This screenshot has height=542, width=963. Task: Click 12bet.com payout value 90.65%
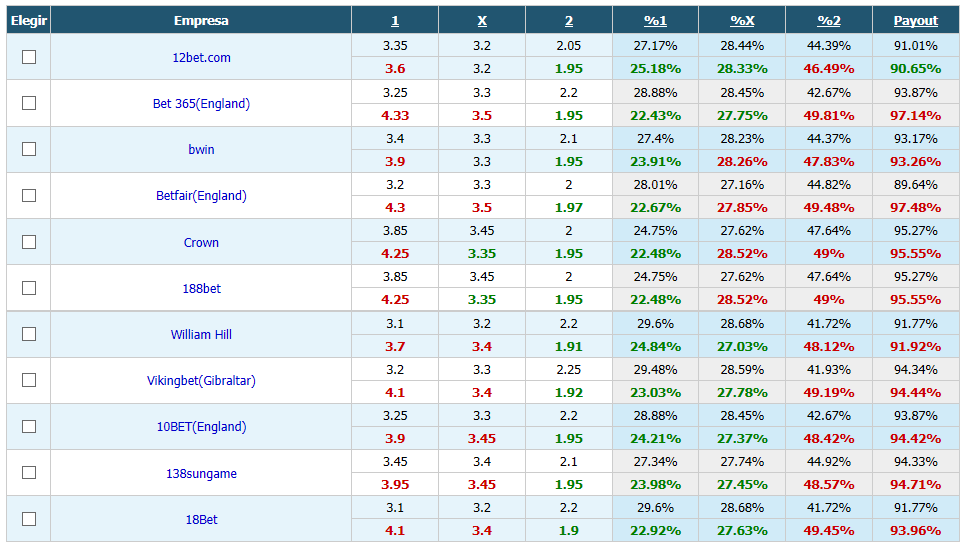click(916, 69)
